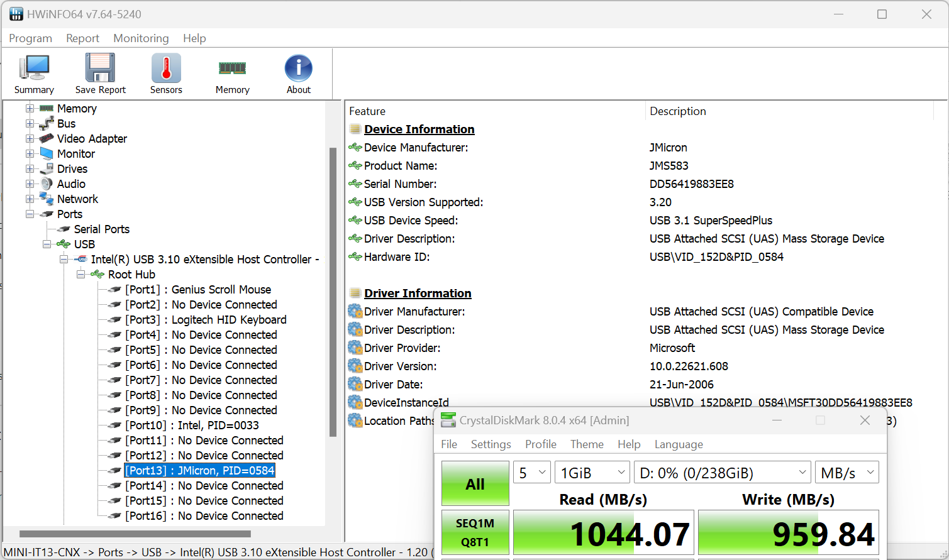Select Port3 Logitech HID Keyboard

(206, 320)
